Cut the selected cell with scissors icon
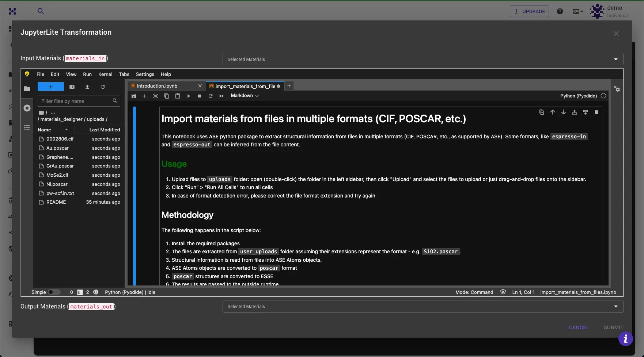This screenshot has height=357, width=644. tap(155, 96)
